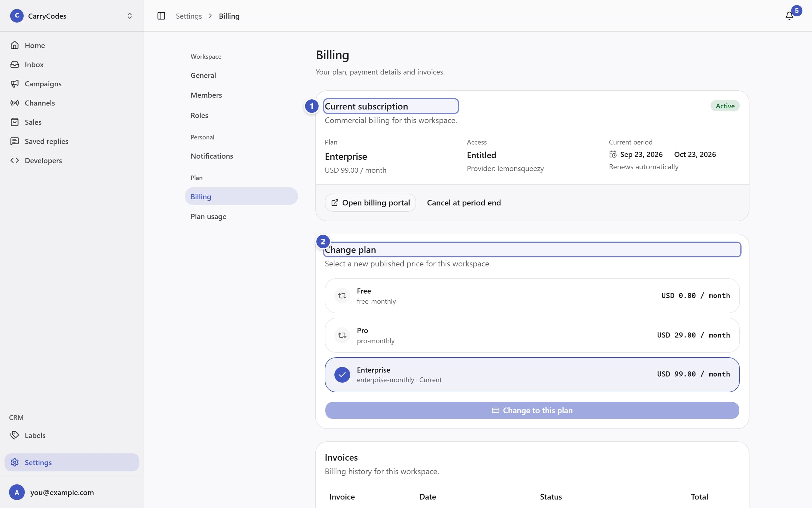Open the Roles settings page
The height and width of the screenshot is (508, 812).
click(241, 115)
